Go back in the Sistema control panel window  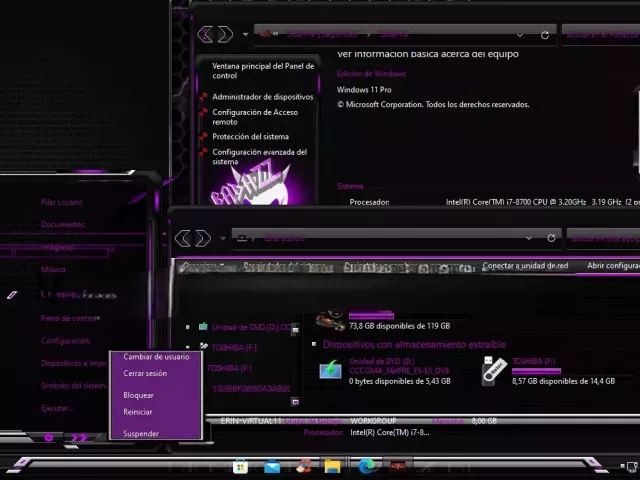(x=205, y=34)
